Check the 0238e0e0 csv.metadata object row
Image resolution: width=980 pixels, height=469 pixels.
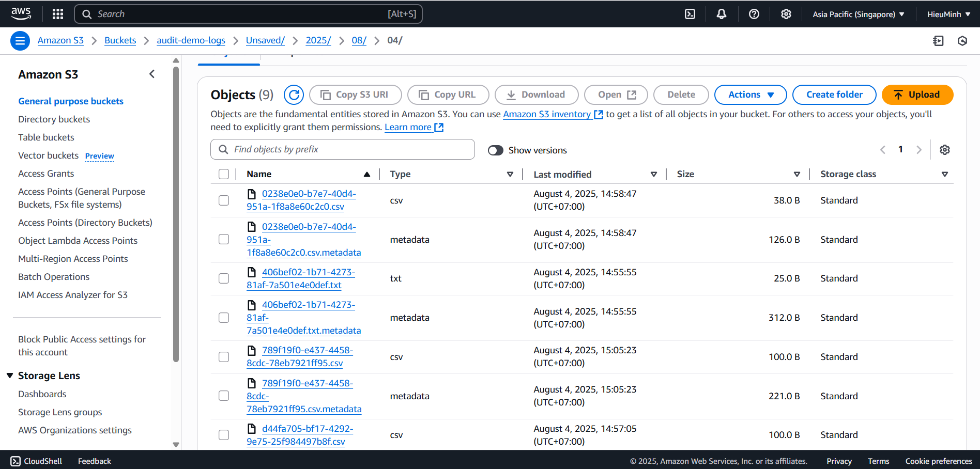pyautogui.click(x=224, y=239)
